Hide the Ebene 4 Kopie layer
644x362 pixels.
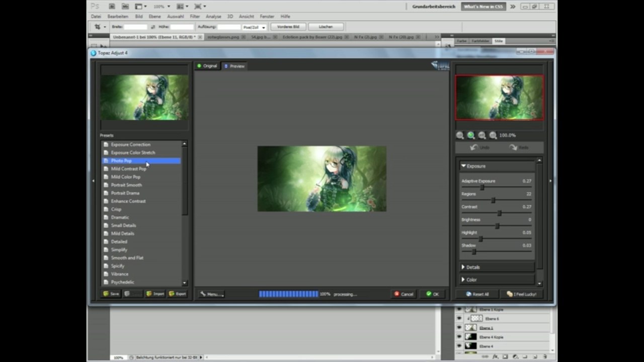tap(459, 337)
